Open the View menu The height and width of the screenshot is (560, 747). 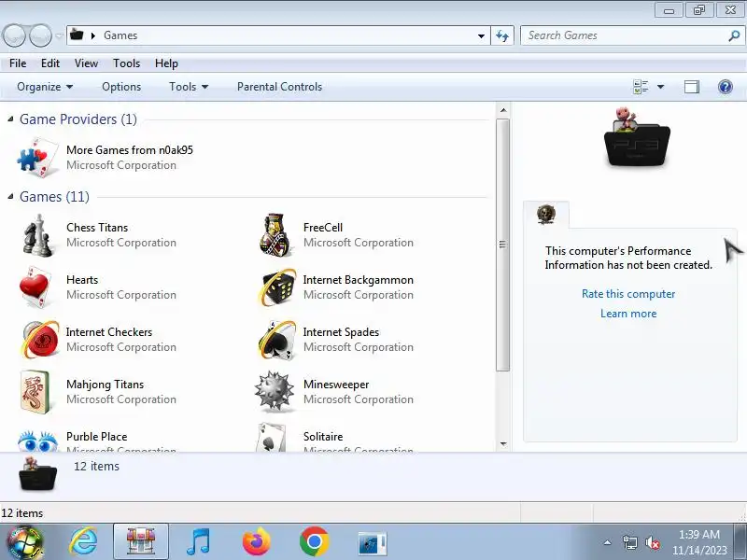pos(86,63)
